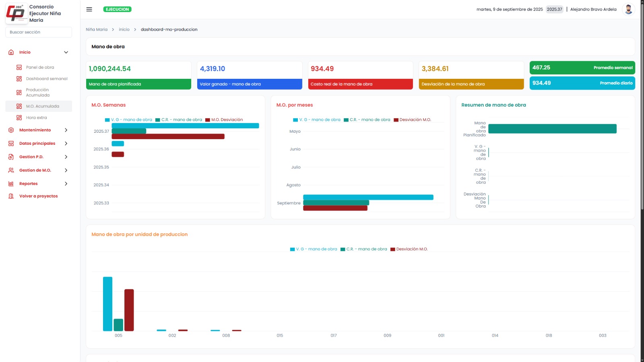
Task: Expand the Datos principales section
Action: (66, 144)
